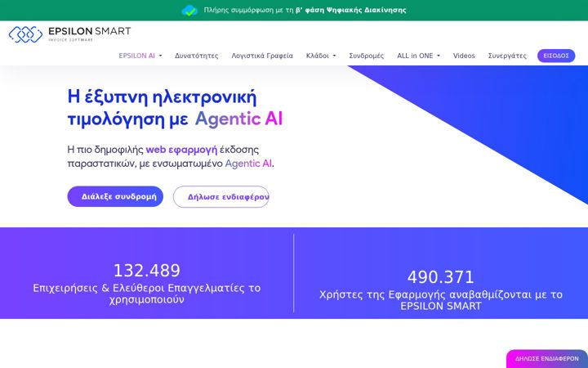The height and width of the screenshot is (368, 588).
Task: Click Επιχειρήσεις & Ελεύθεροι Επαγγελματίες caption
Action: point(147,294)
